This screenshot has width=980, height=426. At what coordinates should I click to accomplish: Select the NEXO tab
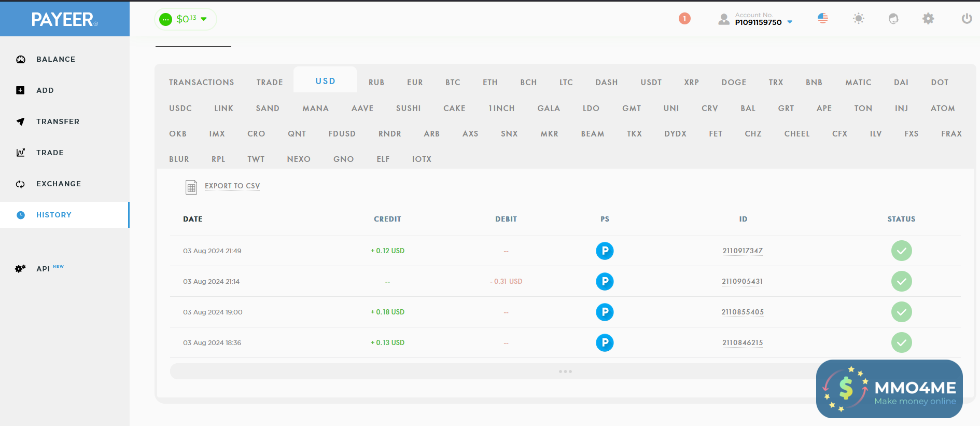pos(299,159)
